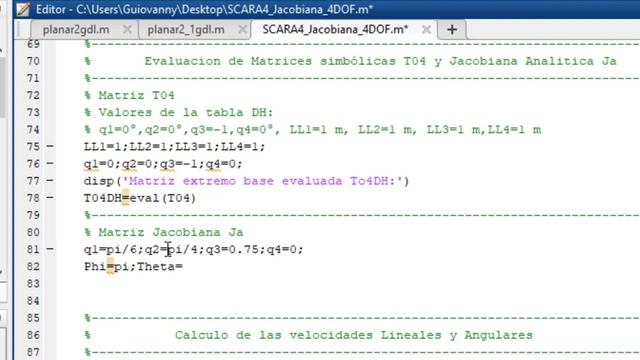Click line number 74
The height and width of the screenshot is (360, 640).
[33, 130]
